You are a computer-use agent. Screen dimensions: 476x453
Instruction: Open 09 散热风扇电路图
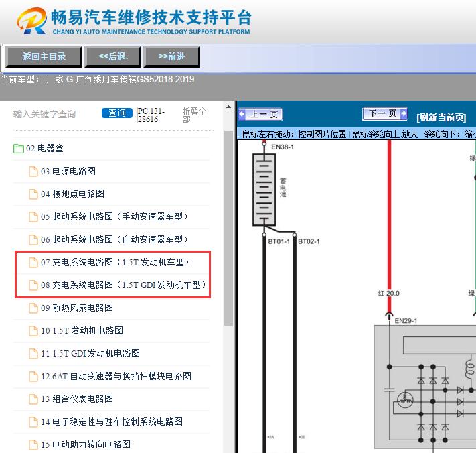tap(77, 308)
